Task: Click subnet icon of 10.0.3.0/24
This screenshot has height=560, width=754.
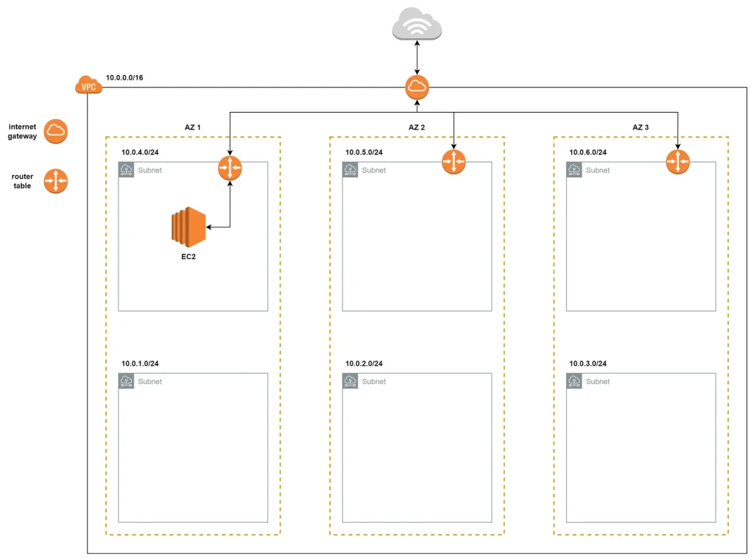Action: (x=574, y=381)
